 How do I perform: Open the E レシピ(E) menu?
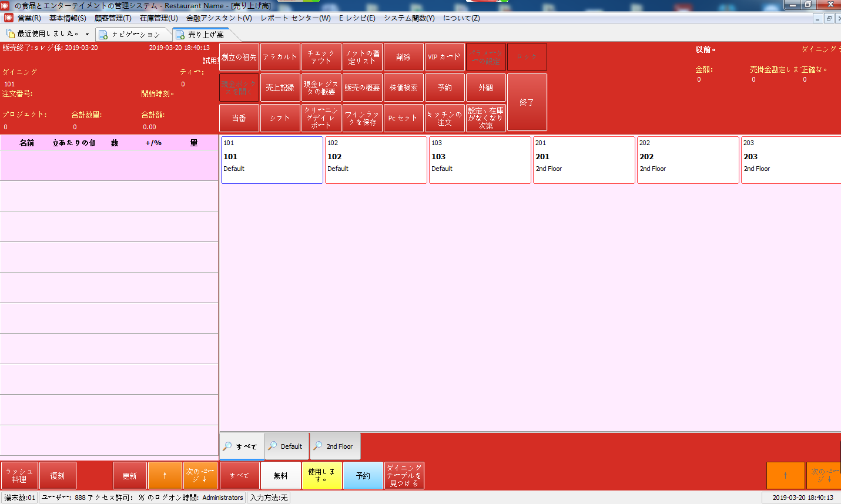(357, 18)
